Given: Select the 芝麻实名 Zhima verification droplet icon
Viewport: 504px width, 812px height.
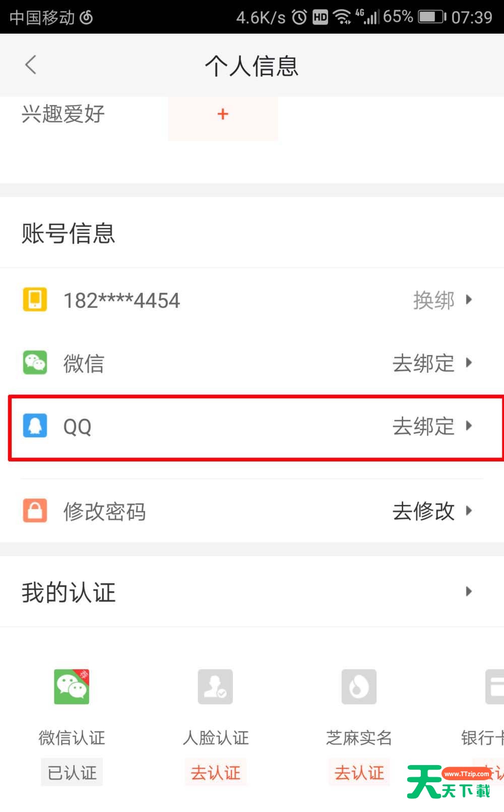Looking at the screenshot, I should (359, 686).
